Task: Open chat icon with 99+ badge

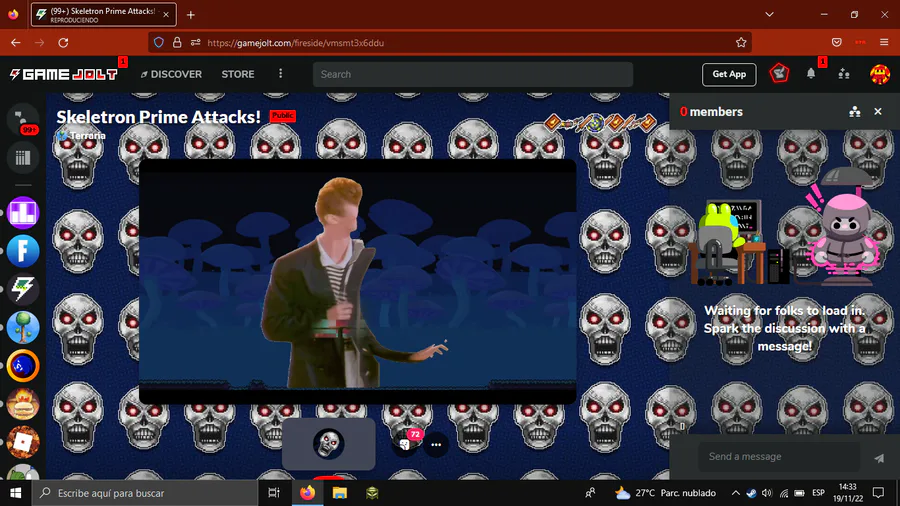Action: pos(23,119)
